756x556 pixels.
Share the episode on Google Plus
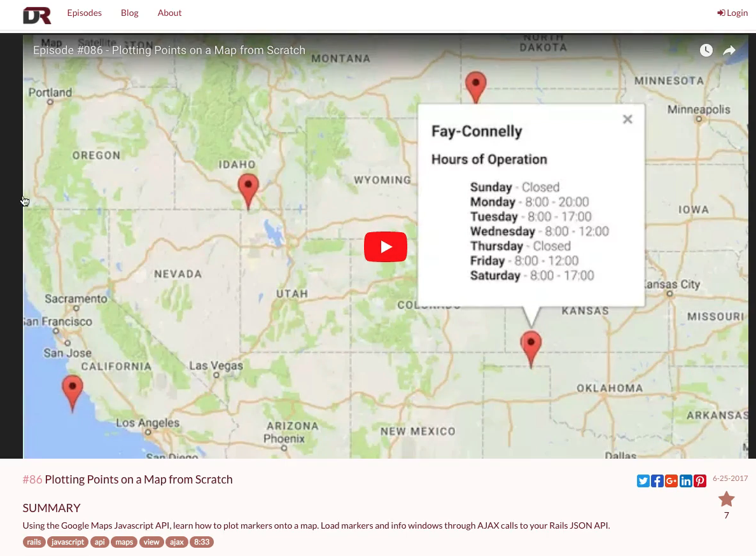point(671,481)
